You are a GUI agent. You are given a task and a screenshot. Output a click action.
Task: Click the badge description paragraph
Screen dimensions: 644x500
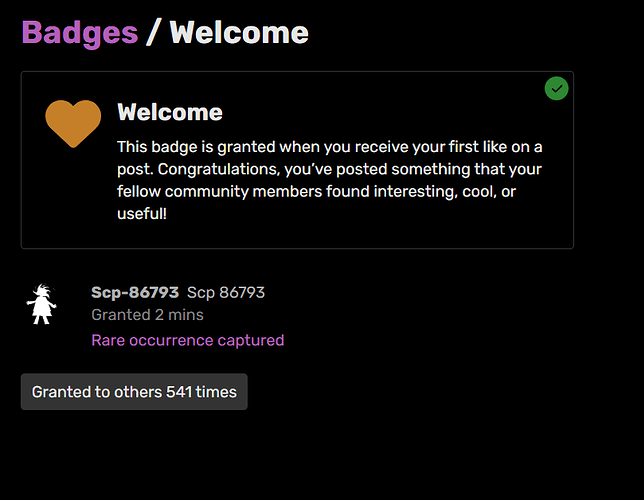pyautogui.click(x=330, y=180)
